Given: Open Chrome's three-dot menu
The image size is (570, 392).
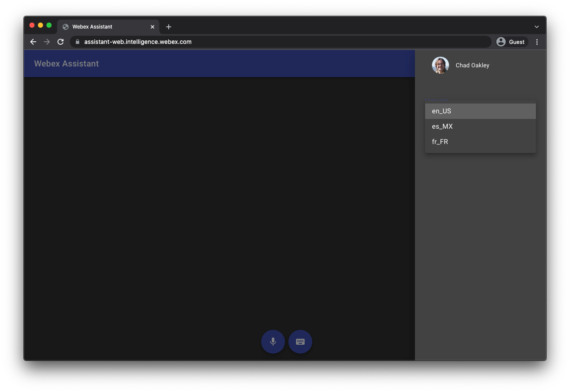Looking at the screenshot, I should (x=537, y=42).
